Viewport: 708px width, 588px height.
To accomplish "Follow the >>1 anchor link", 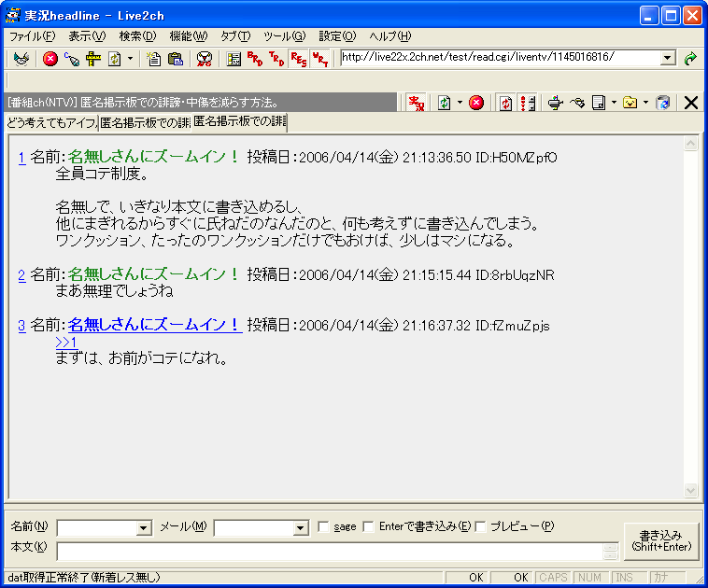I will tap(66, 343).
